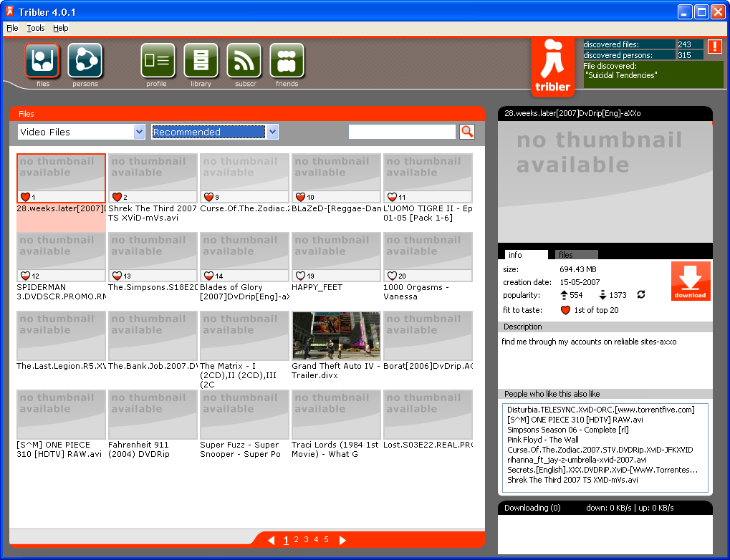730x560 pixels.
Task: Go to page 5
Action: 327,539
